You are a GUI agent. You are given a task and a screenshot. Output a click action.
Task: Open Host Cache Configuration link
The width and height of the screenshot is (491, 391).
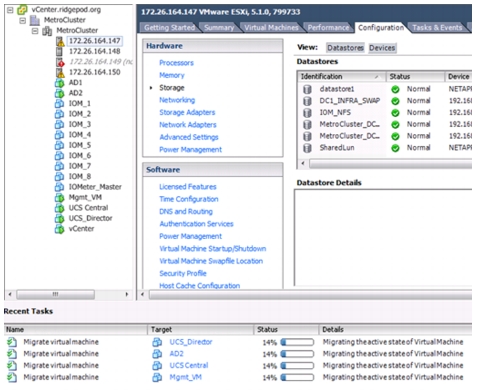coord(199,286)
